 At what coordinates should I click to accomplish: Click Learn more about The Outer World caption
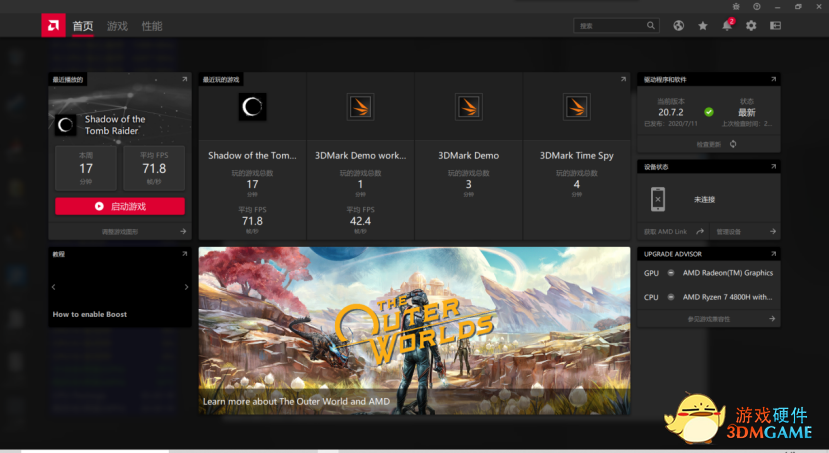click(296, 401)
